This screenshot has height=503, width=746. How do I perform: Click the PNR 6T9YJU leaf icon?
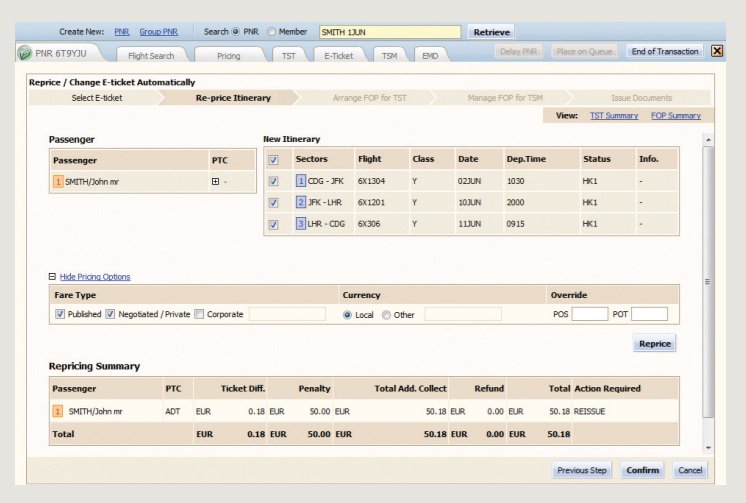(x=24, y=53)
